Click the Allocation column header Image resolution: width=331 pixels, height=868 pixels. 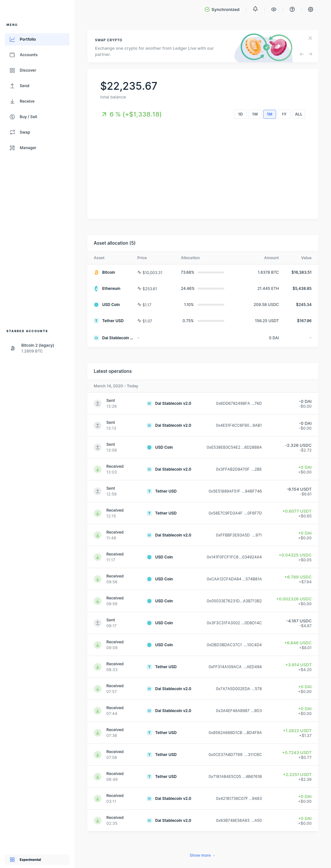[190, 258]
